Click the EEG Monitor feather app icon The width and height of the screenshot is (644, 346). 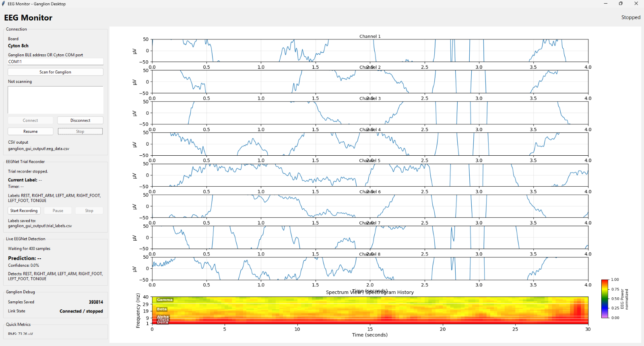(4, 4)
